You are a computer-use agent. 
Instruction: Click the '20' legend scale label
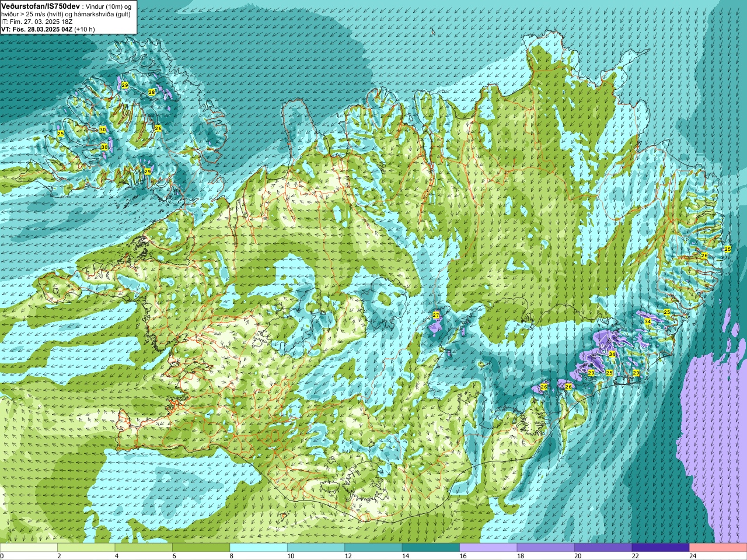(x=578, y=556)
